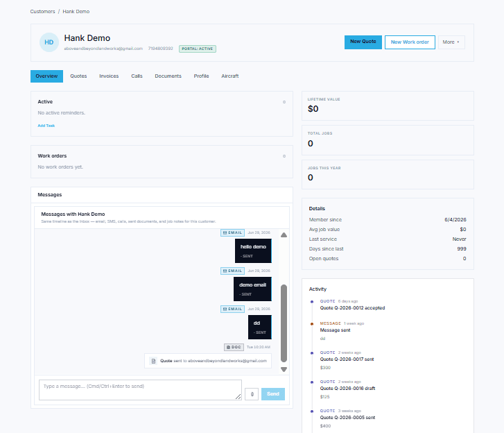Open the dd message bubble
The width and height of the screenshot is (504, 433).
tap(260, 327)
